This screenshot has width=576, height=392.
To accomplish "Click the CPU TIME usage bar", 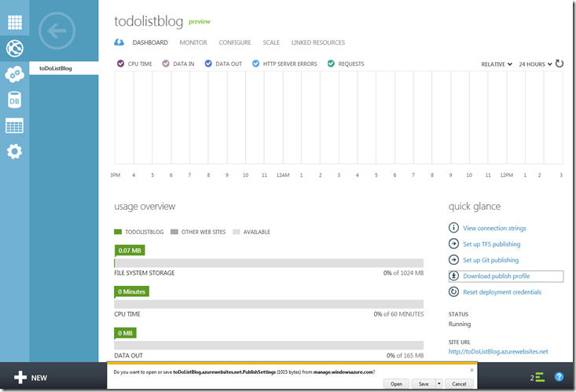I will pos(269,304).
